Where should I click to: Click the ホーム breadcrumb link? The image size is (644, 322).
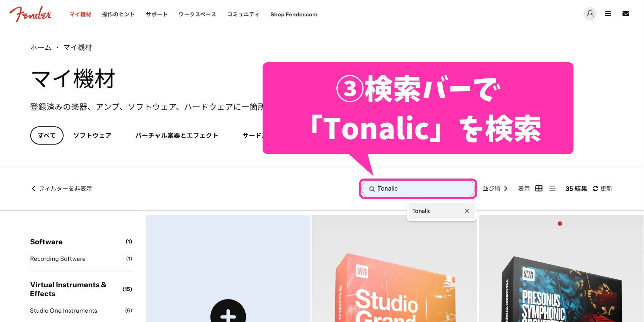pyautogui.click(x=41, y=48)
